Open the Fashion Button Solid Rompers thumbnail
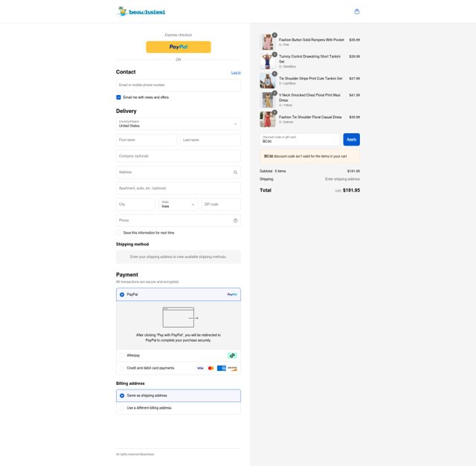Viewport: 476px width, 466px height. coord(268,42)
